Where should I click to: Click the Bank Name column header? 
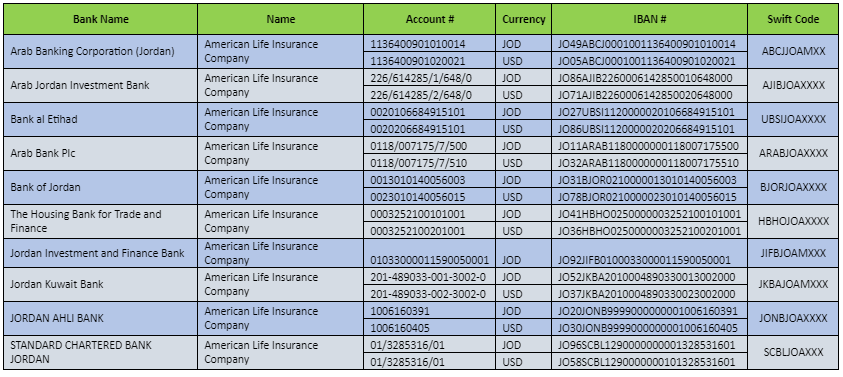pos(101,19)
